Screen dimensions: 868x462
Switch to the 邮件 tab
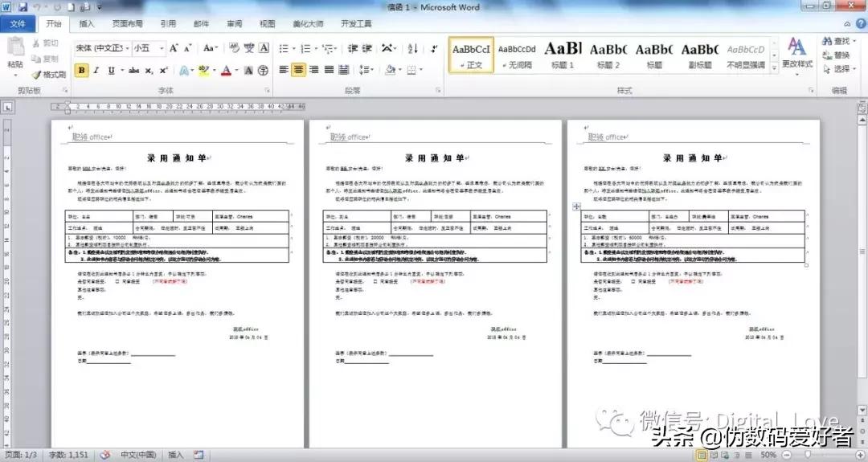(202, 24)
